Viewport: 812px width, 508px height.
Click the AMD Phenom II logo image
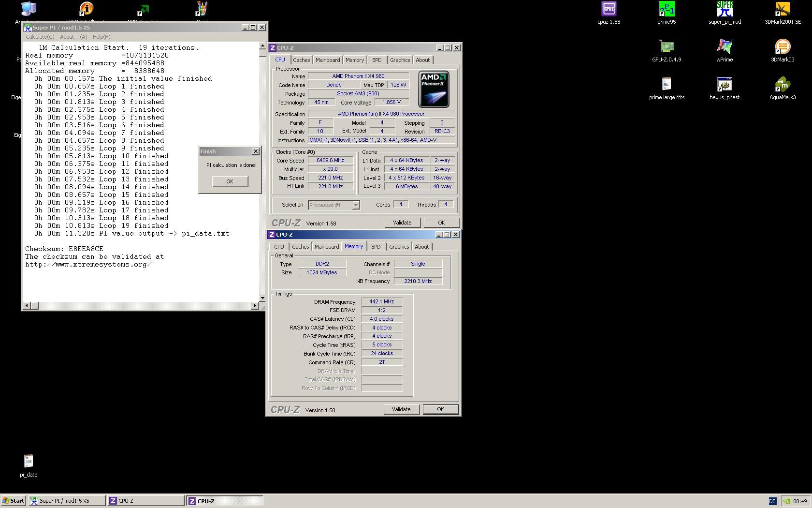(434, 89)
